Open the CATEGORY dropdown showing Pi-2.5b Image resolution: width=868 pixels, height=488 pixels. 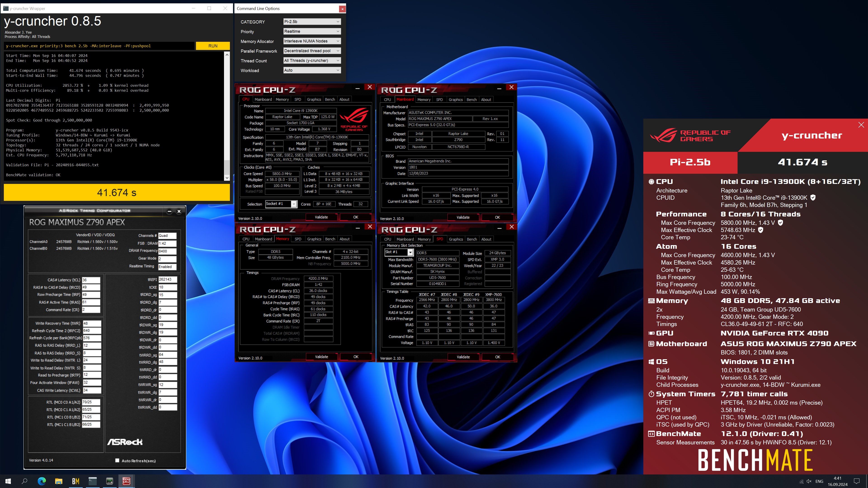click(x=312, y=21)
